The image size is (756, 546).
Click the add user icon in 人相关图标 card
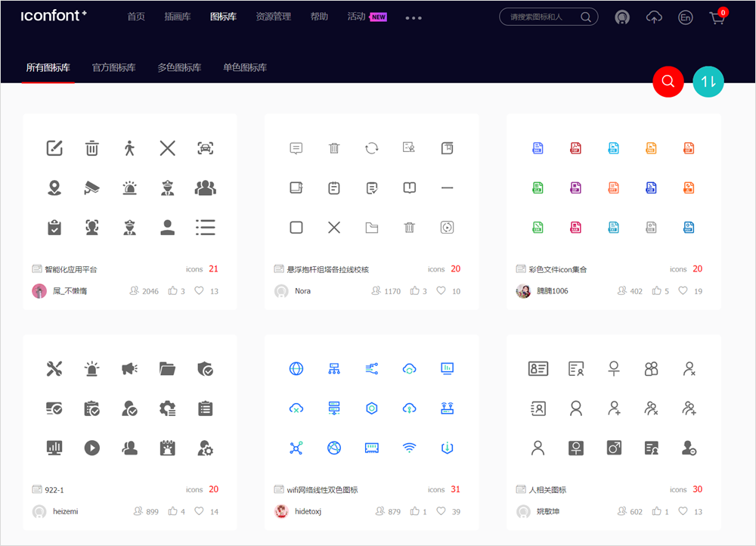[614, 408]
